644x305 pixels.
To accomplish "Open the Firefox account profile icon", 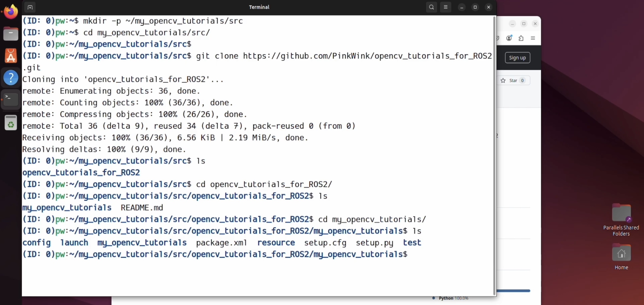I will (509, 38).
